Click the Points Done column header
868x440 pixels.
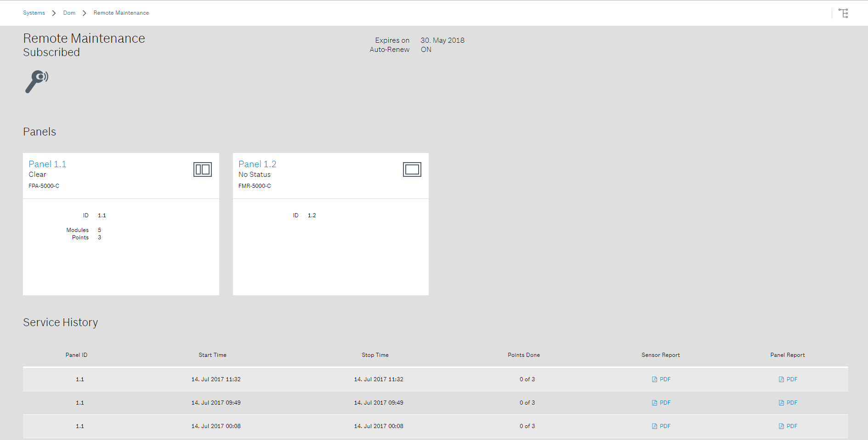coord(523,355)
